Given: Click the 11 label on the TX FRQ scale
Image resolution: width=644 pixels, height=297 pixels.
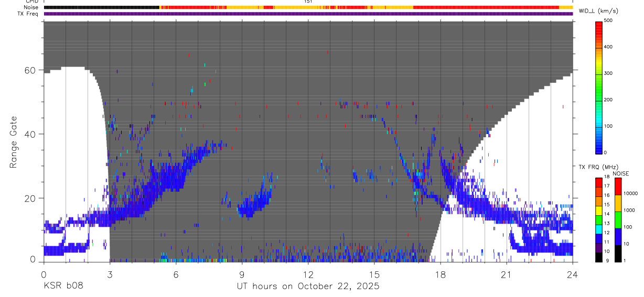Looking at the screenshot, I should 606,243.
